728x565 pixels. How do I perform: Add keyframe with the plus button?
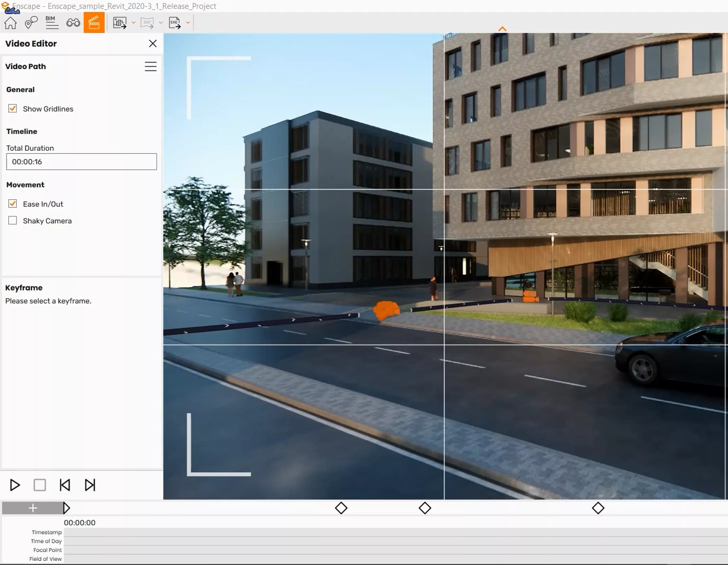[x=32, y=508]
